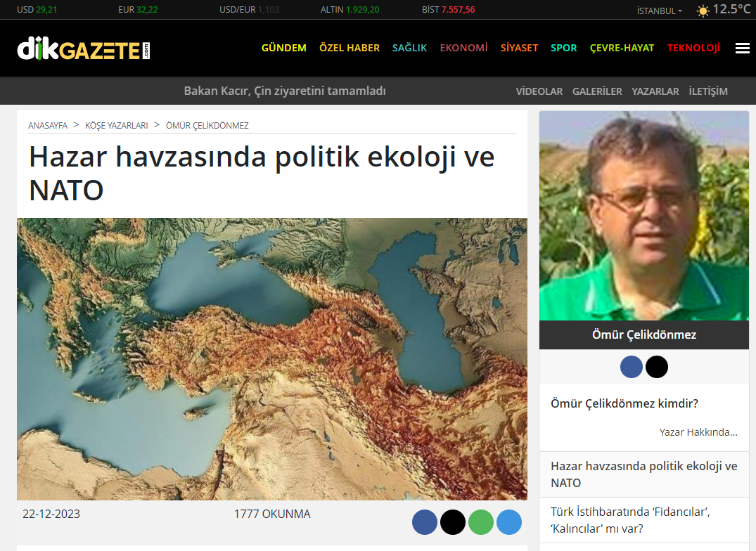
Task: Open the GÜNDEM menu section
Action: [x=283, y=48]
